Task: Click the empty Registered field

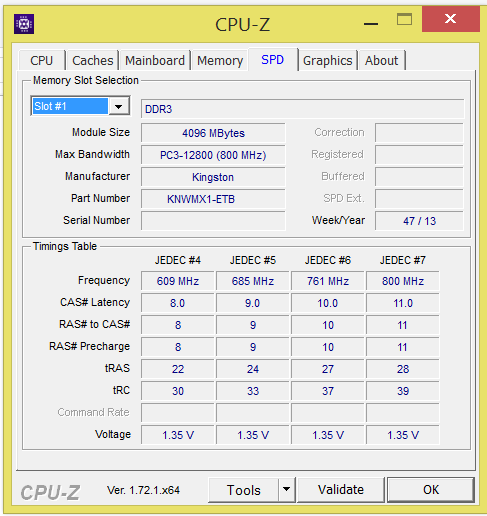Action: 419,155
